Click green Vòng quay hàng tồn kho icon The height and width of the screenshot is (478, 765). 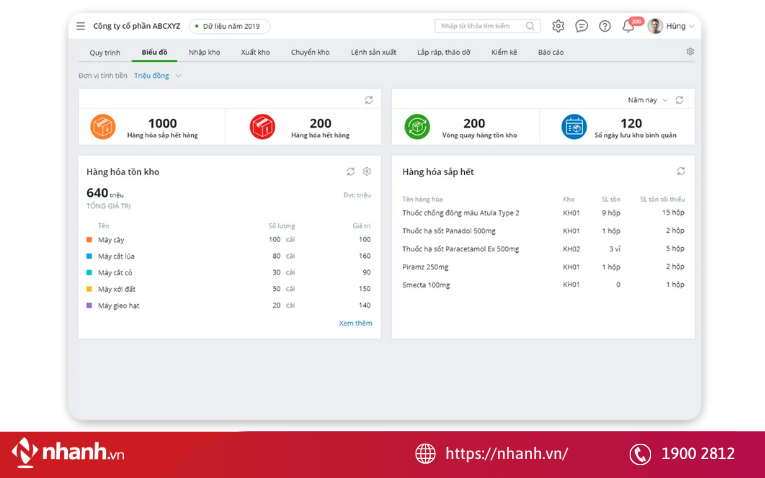(417, 127)
